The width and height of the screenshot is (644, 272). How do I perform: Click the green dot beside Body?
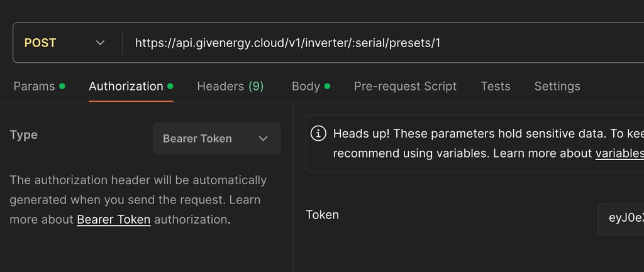point(327,86)
